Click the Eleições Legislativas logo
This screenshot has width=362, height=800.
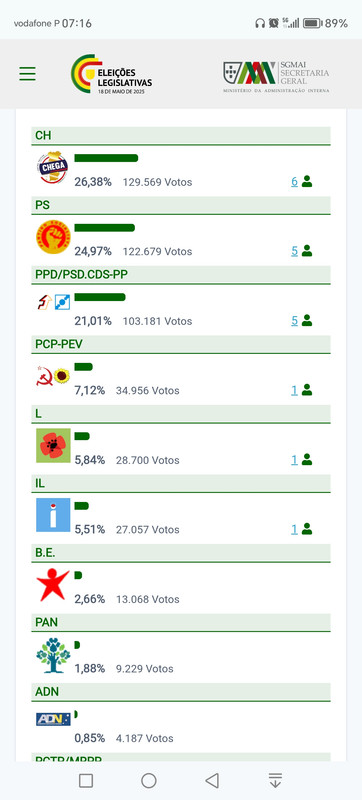click(x=112, y=74)
